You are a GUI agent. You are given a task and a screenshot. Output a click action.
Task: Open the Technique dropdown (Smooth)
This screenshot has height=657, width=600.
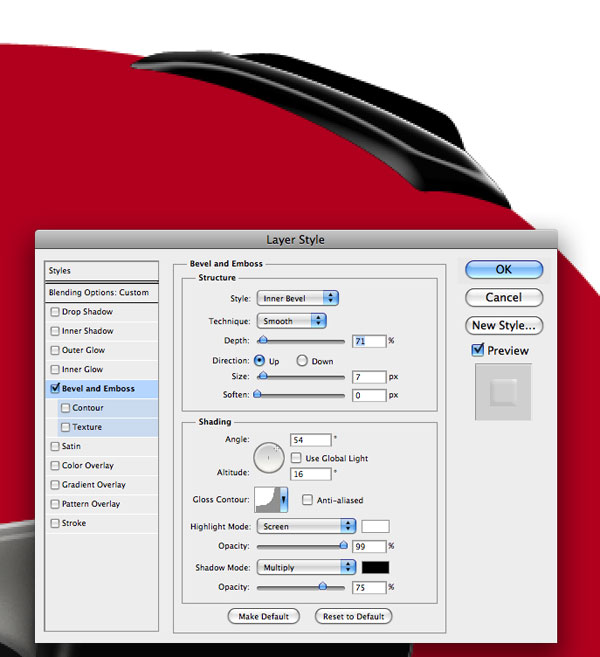click(292, 321)
